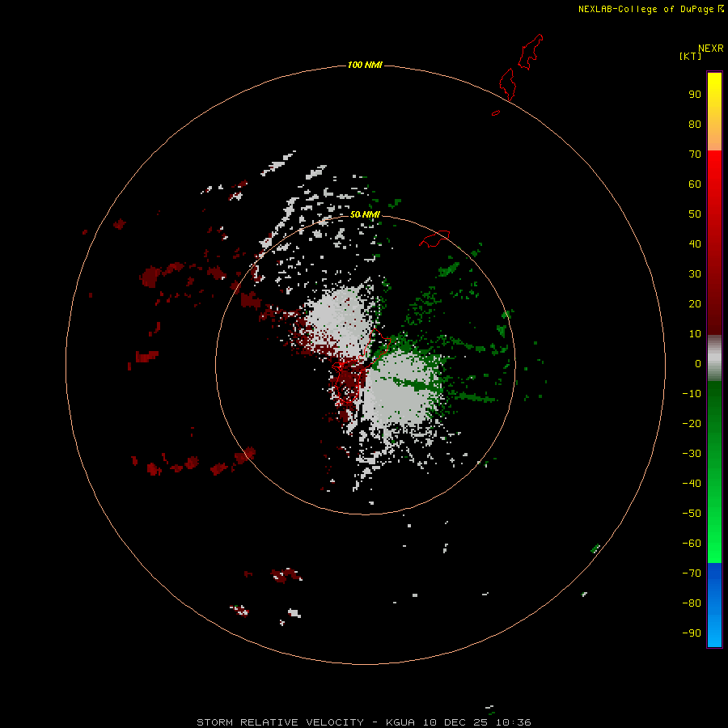728x728 pixels.
Task: Click the 20 value on the velocity scale
Action: (695, 303)
